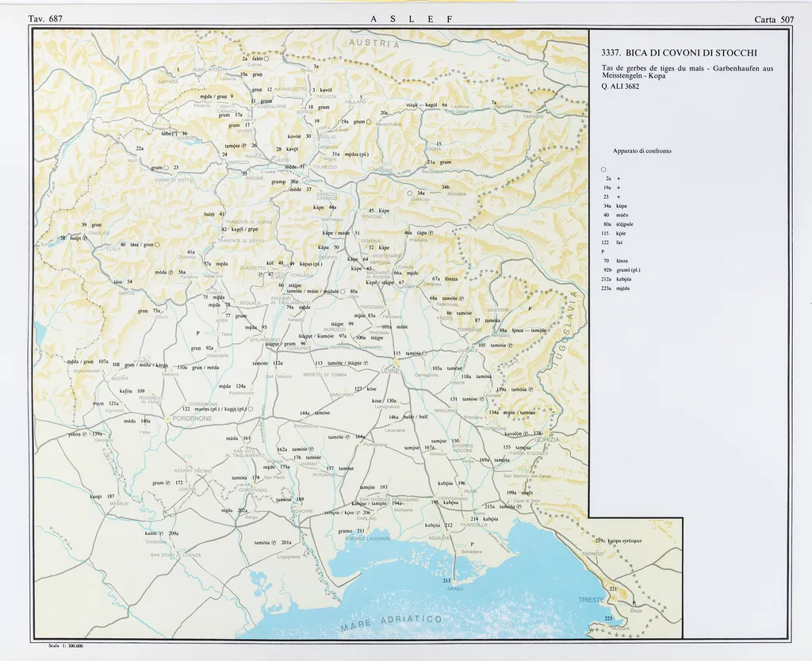
Task: Click the map title BICA DI COVONI DI STOCCHI
Action: [x=680, y=53]
